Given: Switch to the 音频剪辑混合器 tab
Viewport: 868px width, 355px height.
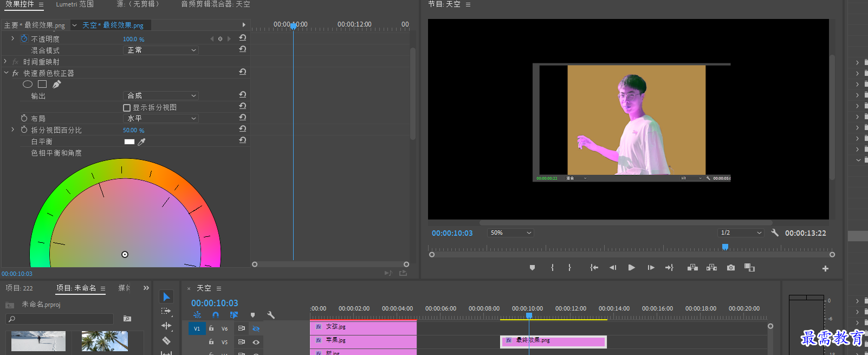Looking at the screenshot, I should (216, 4).
